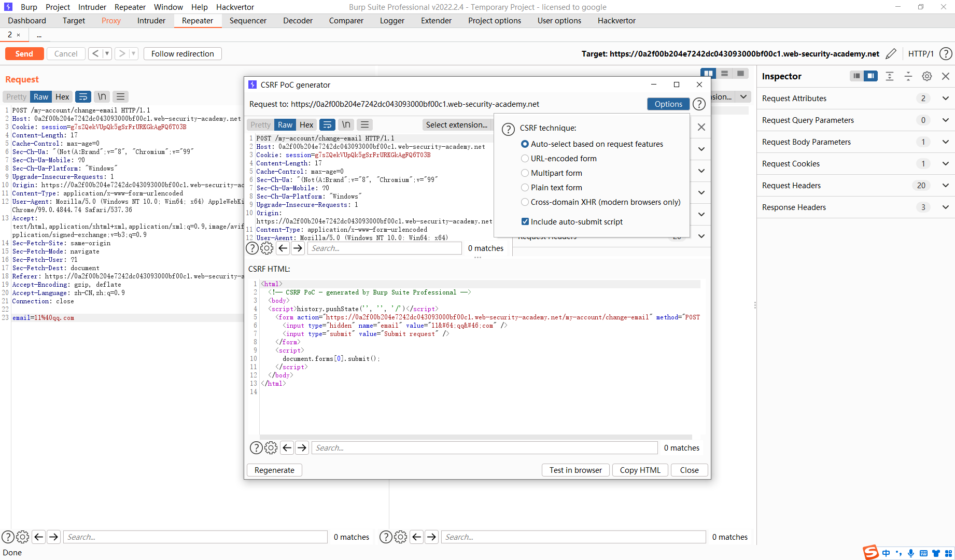Switch Request panel to Raw view
Screen dimensions: 955x560
41,96
